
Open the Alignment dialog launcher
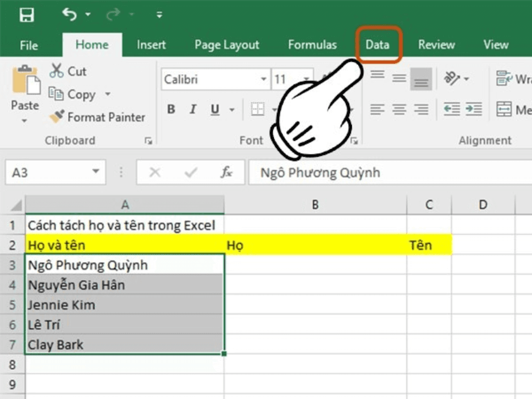527,140
